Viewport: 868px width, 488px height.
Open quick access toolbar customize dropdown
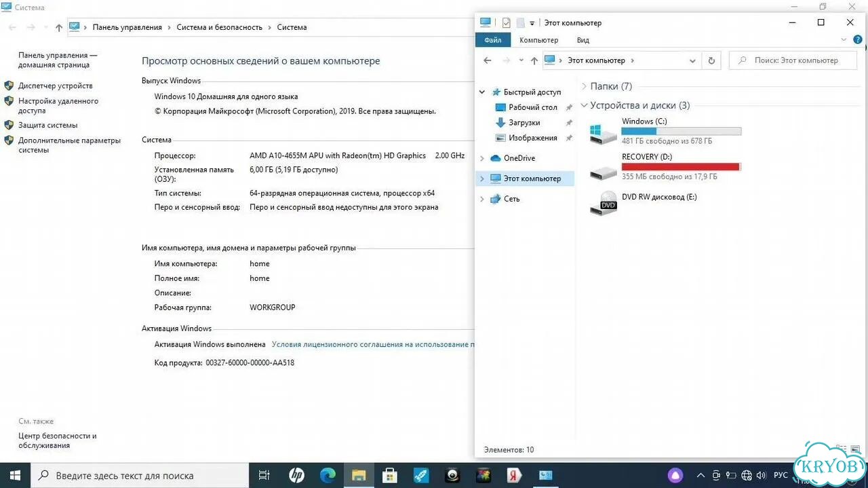[x=532, y=23]
